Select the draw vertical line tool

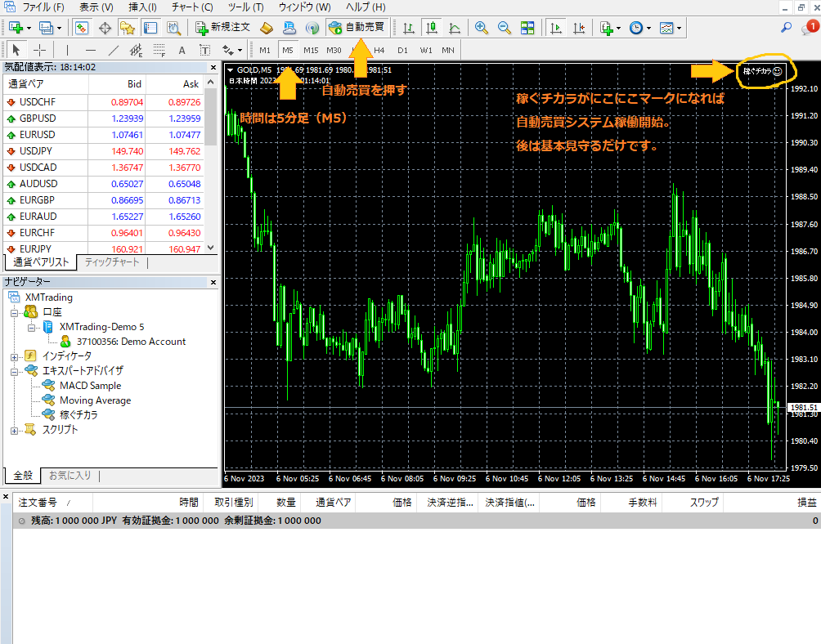(68, 50)
